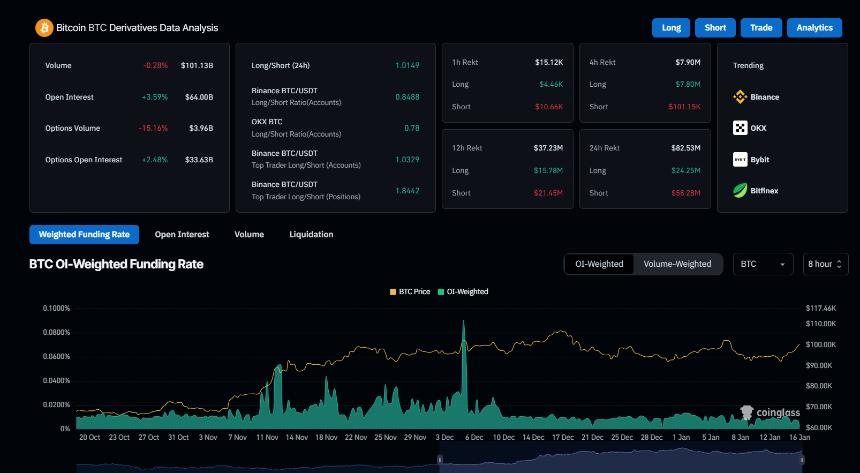
Task: Click the Options Volume change -15.16%
Action: (x=153, y=128)
